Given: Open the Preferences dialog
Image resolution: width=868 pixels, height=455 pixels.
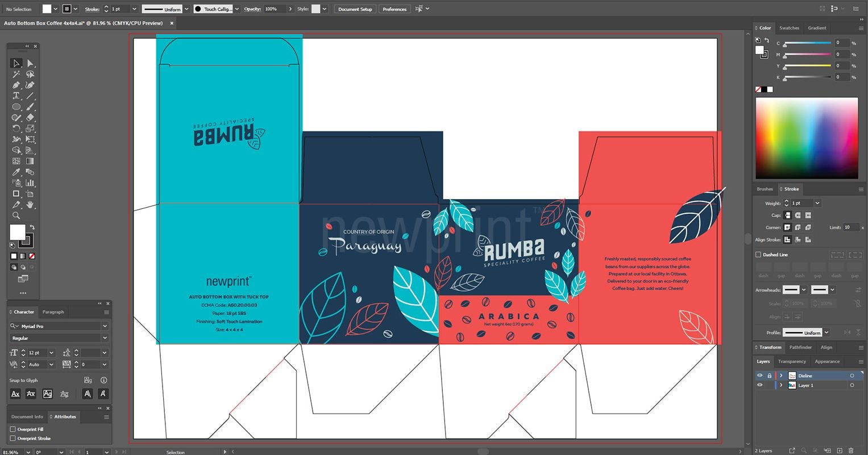Looking at the screenshot, I should point(394,9).
